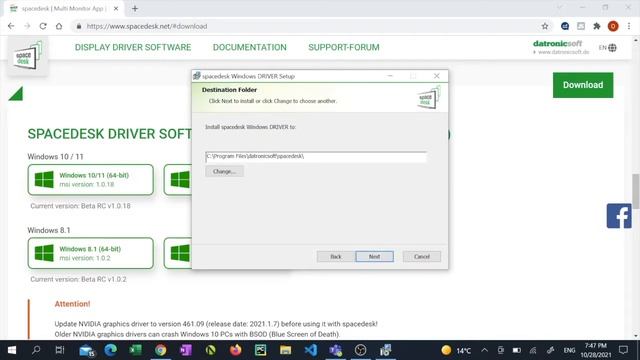The width and height of the screenshot is (640, 360).
Task: Click the 'Windows 8.1' section heading
Action: pyautogui.click(x=49, y=230)
